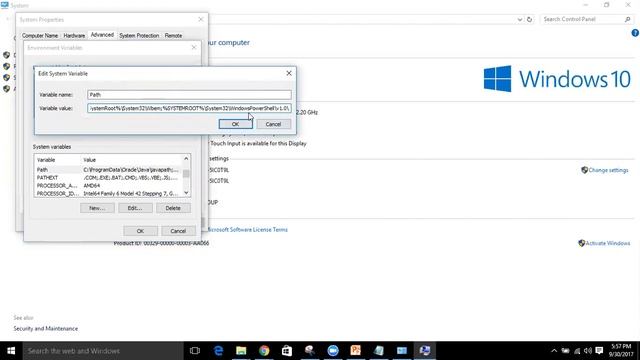Open PowerPoint from the taskbar
Viewport: 640px width, 360px height.
point(356,351)
